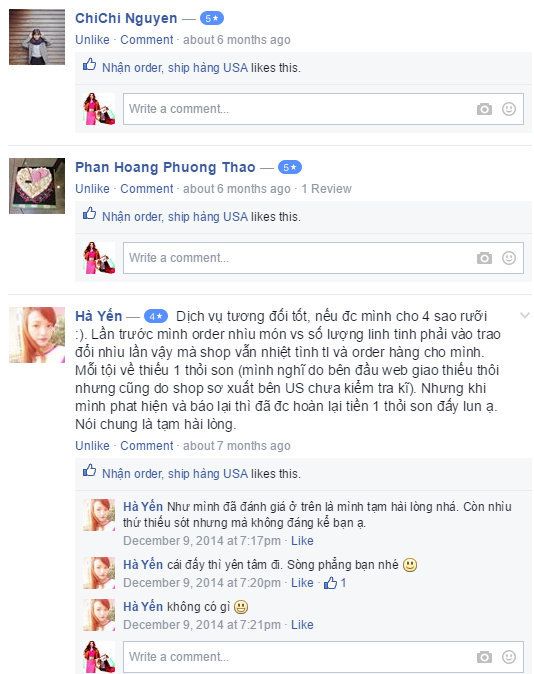Unlike Hà Yến's review
This screenshot has height=674, width=534.
pyautogui.click(x=92, y=446)
